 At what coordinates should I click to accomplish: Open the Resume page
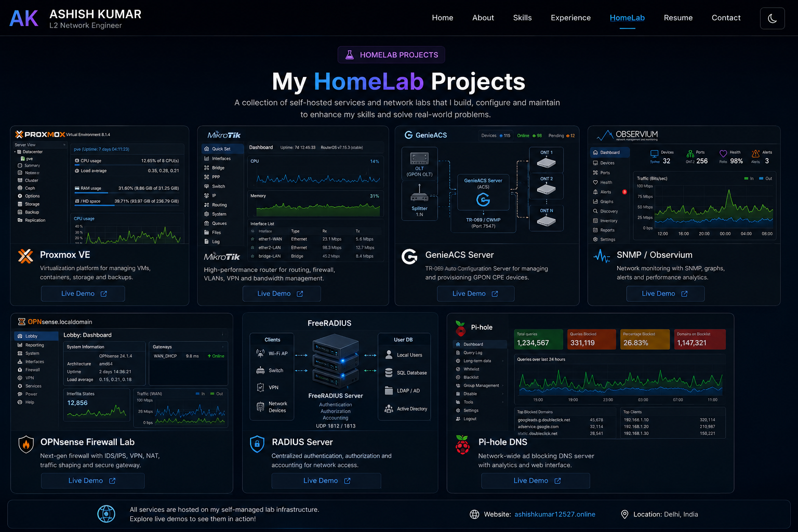point(678,18)
